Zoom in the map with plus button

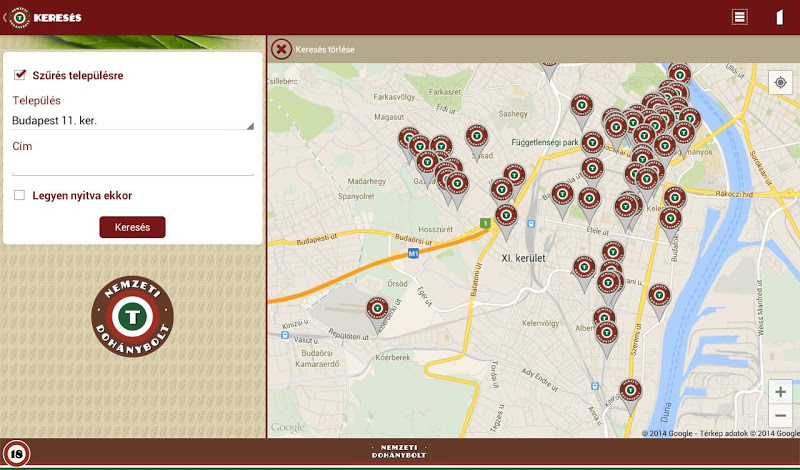coord(780,392)
